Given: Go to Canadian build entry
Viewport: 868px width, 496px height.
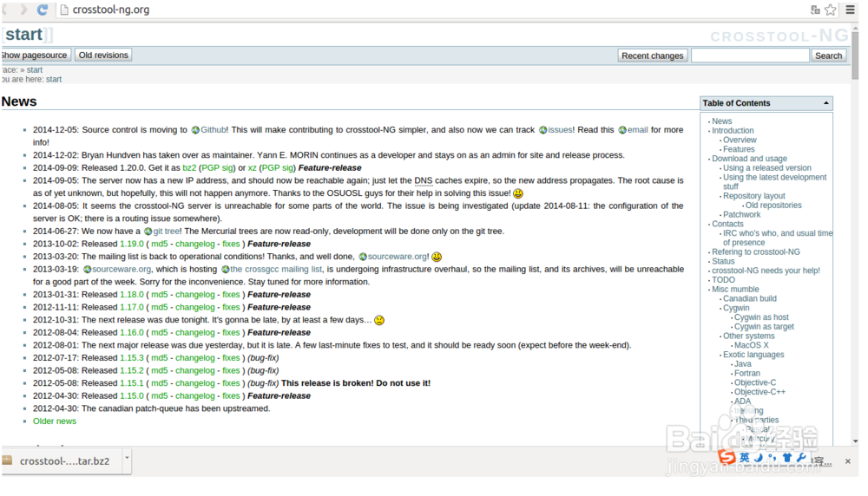Looking at the screenshot, I should [750, 299].
